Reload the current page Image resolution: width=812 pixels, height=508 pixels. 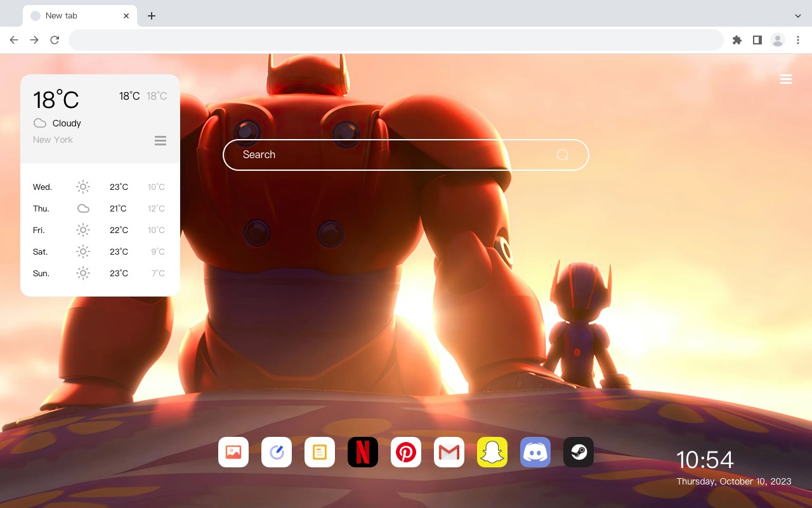[55, 40]
